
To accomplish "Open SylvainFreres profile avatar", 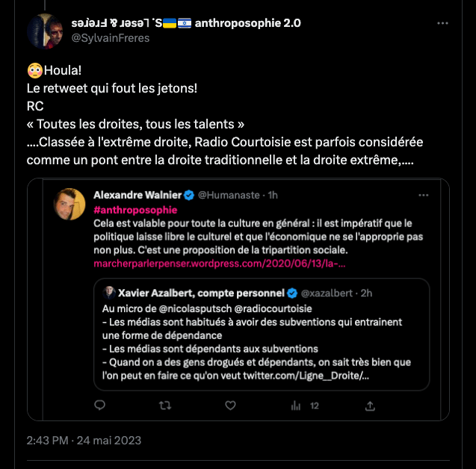I will [x=44, y=30].
